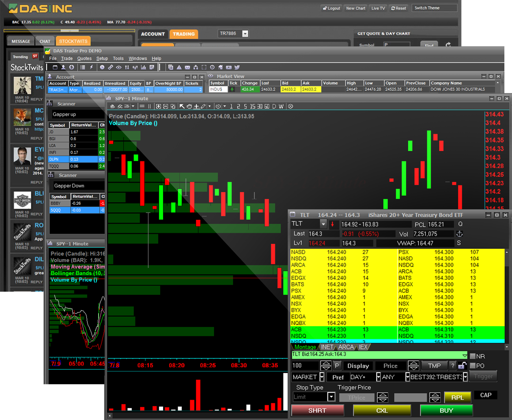Viewport: 512px width, 420px height.
Task: Enable the NR checkbox in the TLT montage
Action: 474,356
